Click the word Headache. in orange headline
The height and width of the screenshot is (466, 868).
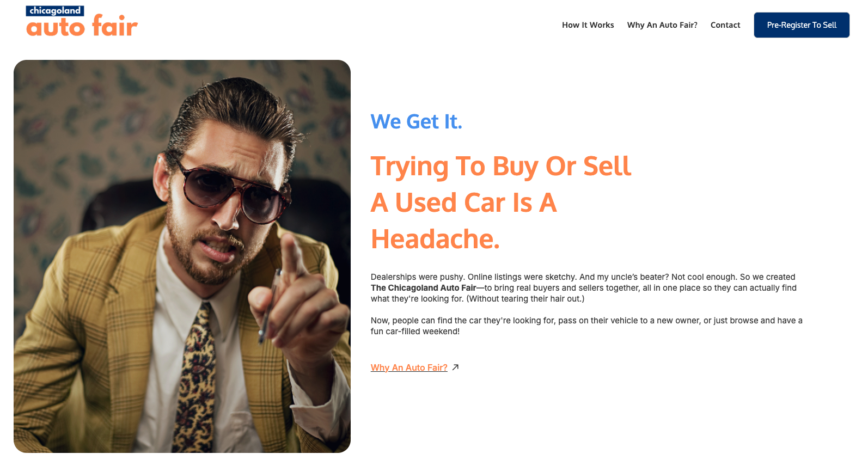click(x=435, y=239)
